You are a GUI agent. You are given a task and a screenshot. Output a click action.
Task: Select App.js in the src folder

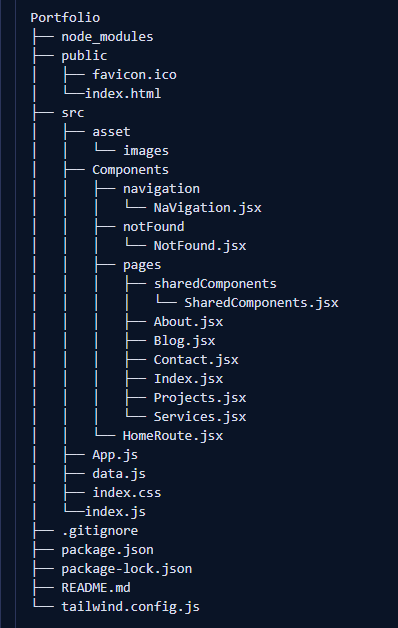pos(115,455)
